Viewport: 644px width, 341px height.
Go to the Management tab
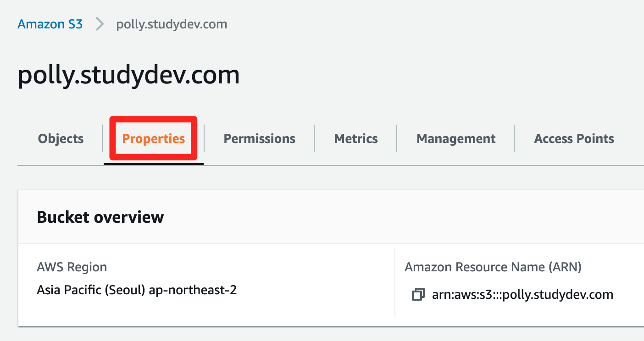pyautogui.click(x=456, y=139)
